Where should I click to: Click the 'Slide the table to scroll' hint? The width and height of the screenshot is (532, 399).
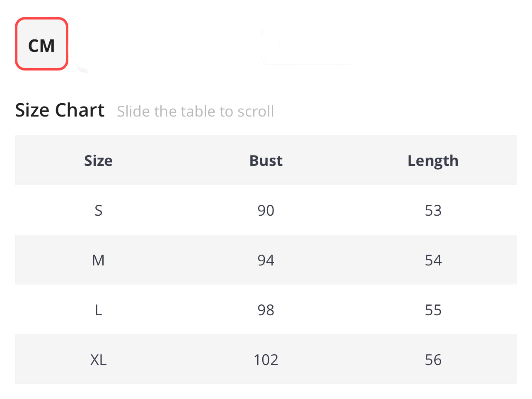click(x=195, y=112)
